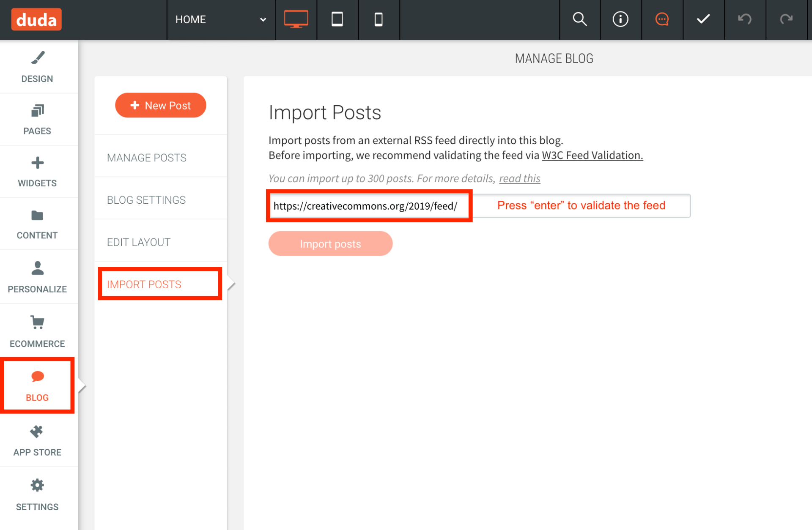Image resolution: width=812 pixels, height=530 pixels.
Task: Open the Settings panel
Action: (x=37, y=494)
